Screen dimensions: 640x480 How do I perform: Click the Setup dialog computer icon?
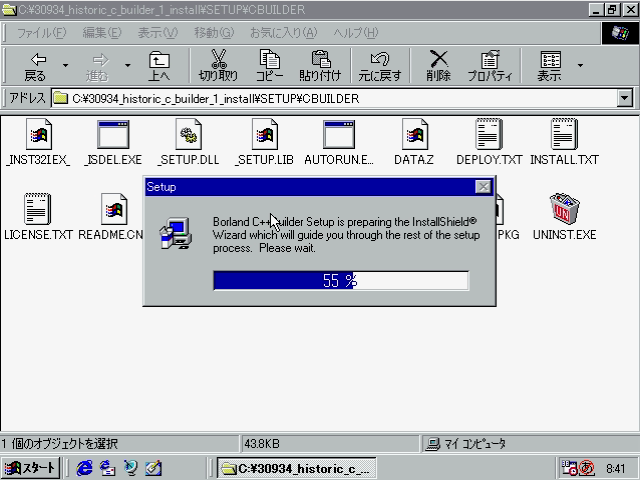(176, 233)
